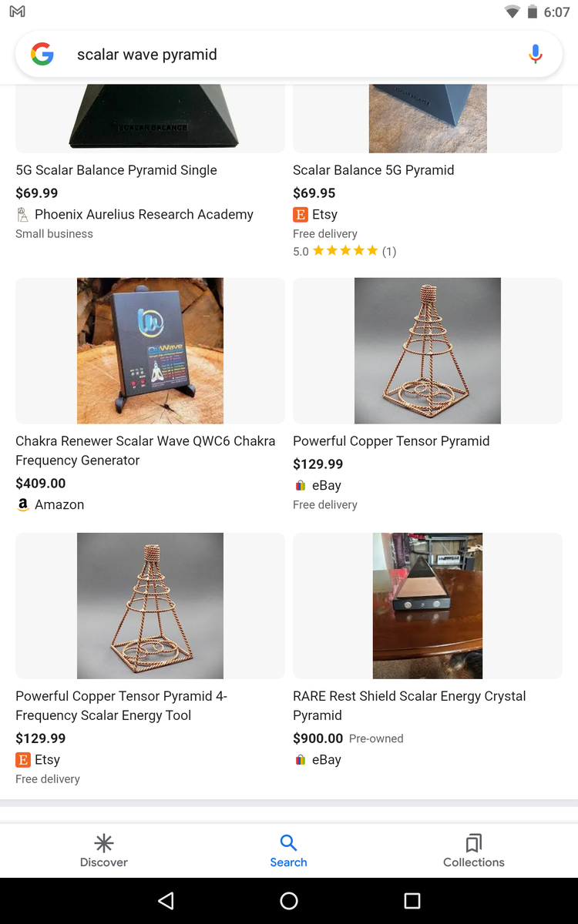Open the Collections tab

pyautogui.click(x=473, y=850)
